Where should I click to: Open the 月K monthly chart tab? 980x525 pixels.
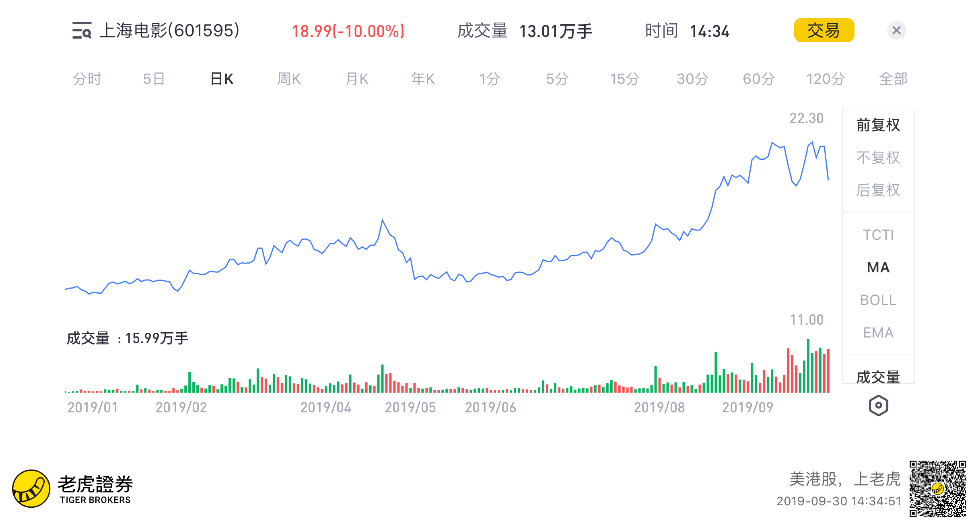(357, 79)
